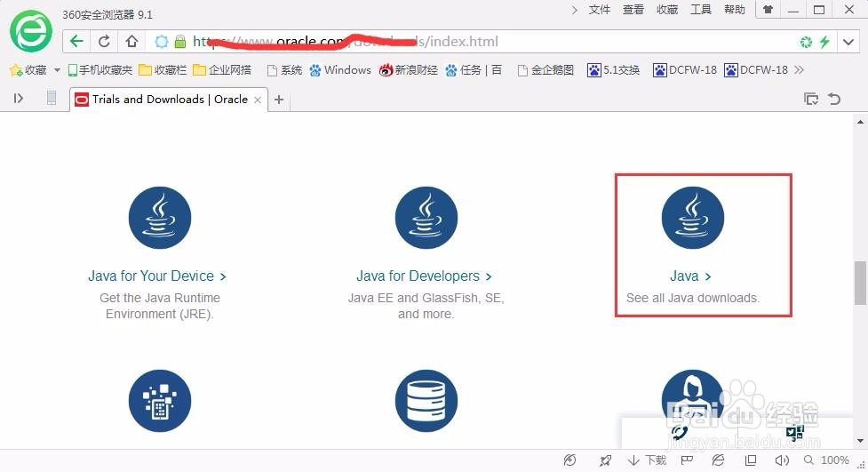Reload the page with refresh icon

pos(104,42)
